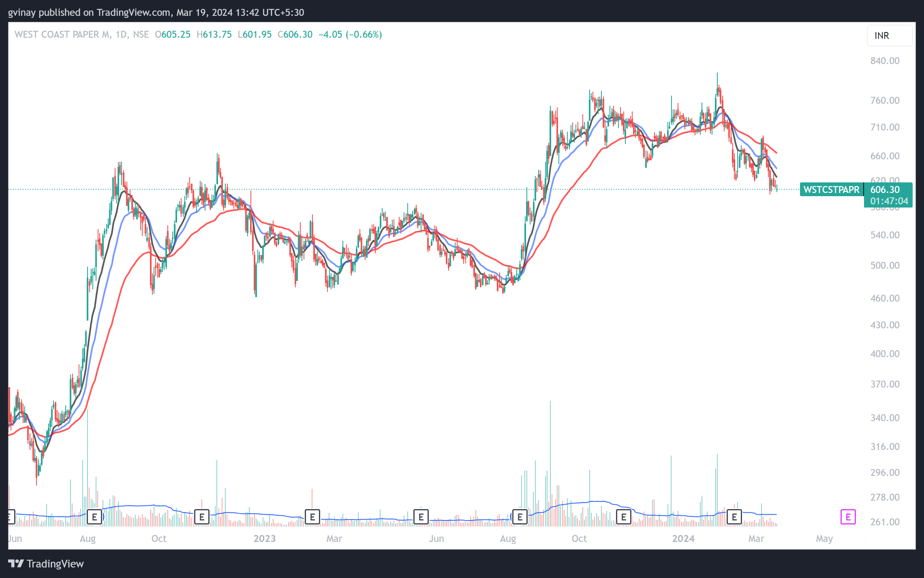Click the 1D interval label in legend
The image size is (924, 578).
121,34
